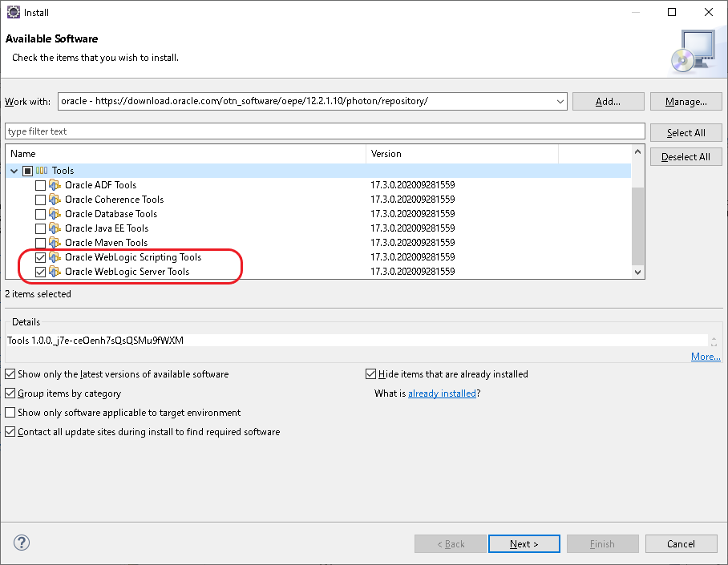
Task: Click the Oracle ADF Tools feature icon
Action: pyautogui.click(x=55, y=185)
